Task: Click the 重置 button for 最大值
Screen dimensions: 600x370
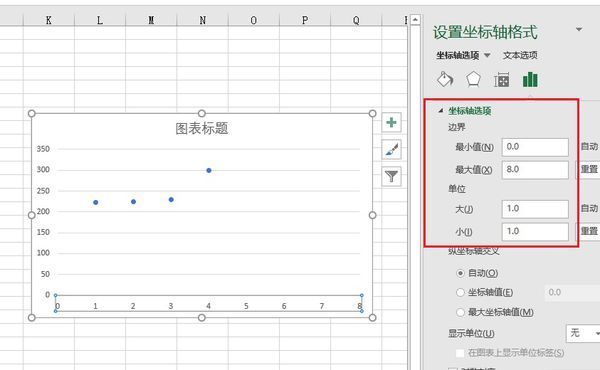Action: tap(589, 170)
